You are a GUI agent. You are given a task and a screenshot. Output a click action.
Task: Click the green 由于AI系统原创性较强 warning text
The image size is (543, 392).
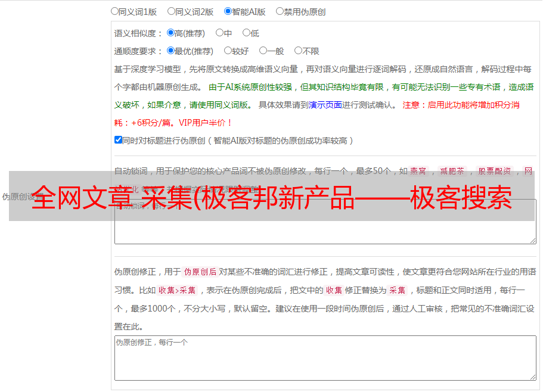point(250,87)
